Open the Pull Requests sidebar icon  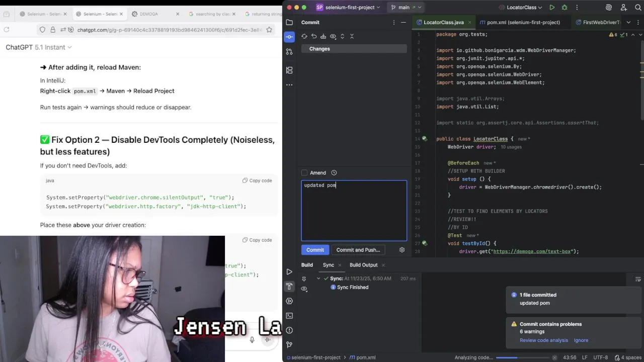tap(289, 51)
